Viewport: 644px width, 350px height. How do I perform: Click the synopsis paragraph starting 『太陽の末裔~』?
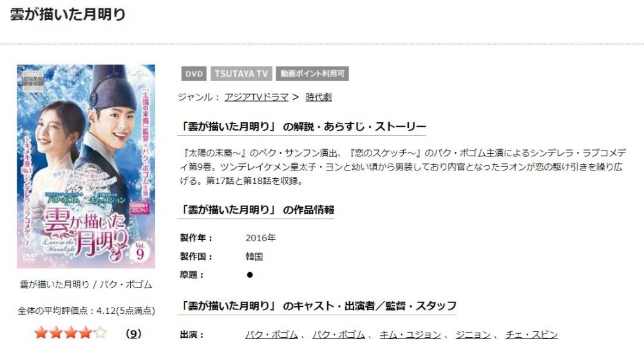pyautogui.click(x=403, y=167)
